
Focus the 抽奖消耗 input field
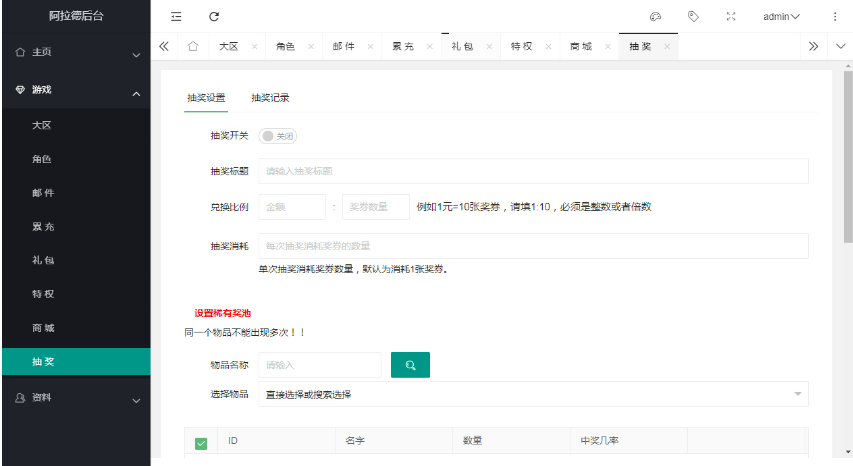[x=533, y=246]
